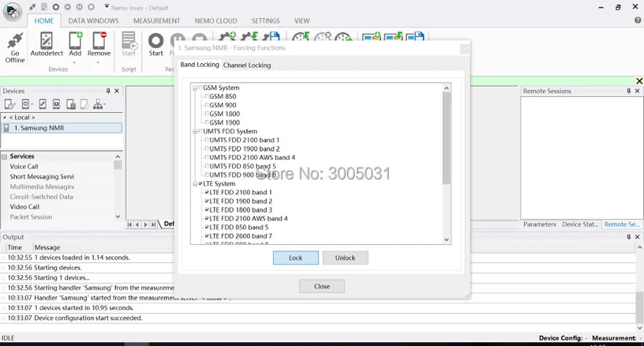Screen dimensions: 644x346
Task: Check the GSM 900 band
Action: pyautogui.click(x=207, y=105)
